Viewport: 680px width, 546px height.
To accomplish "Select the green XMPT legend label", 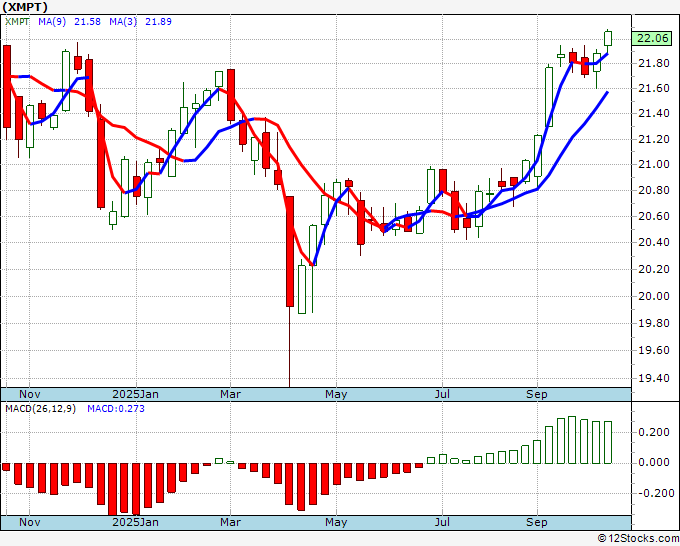I will click(x=17, y=21).
